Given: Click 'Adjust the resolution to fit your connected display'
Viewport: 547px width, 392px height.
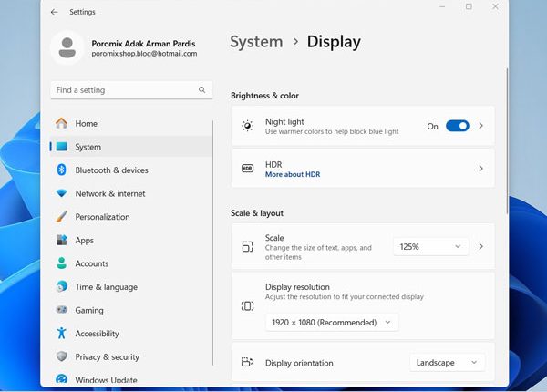Looking at the screenshot, I should click(x=345, y=297).
